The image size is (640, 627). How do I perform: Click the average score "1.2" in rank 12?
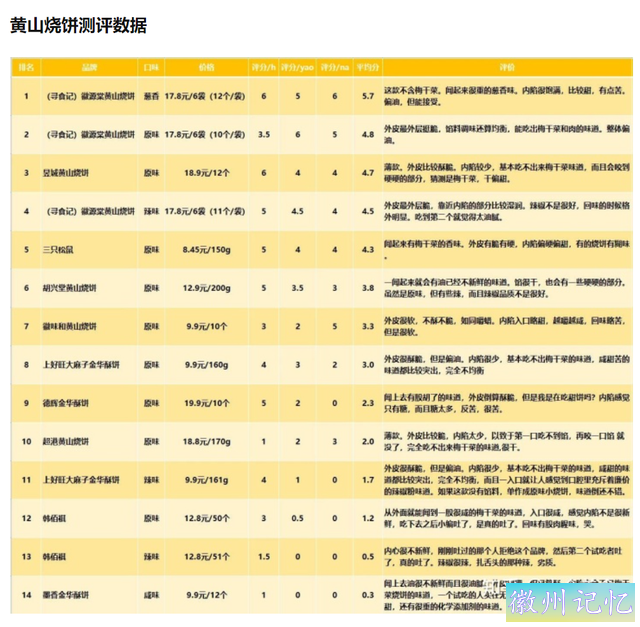368,518
